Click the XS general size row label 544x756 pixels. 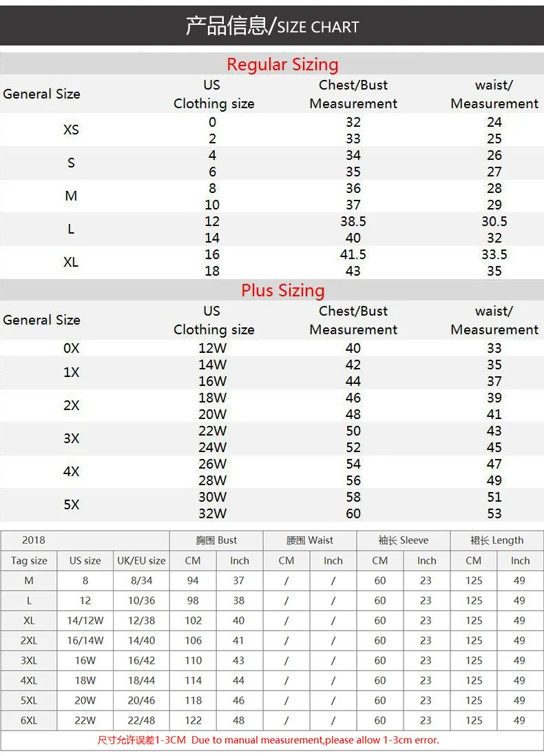pyautogui.click(x=71, y=130)
